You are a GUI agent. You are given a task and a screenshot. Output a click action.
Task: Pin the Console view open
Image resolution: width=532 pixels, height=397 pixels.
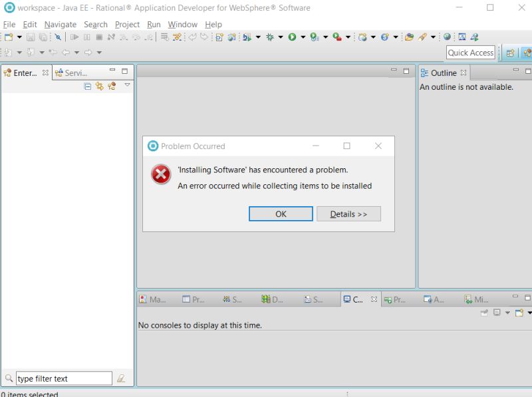483,312
